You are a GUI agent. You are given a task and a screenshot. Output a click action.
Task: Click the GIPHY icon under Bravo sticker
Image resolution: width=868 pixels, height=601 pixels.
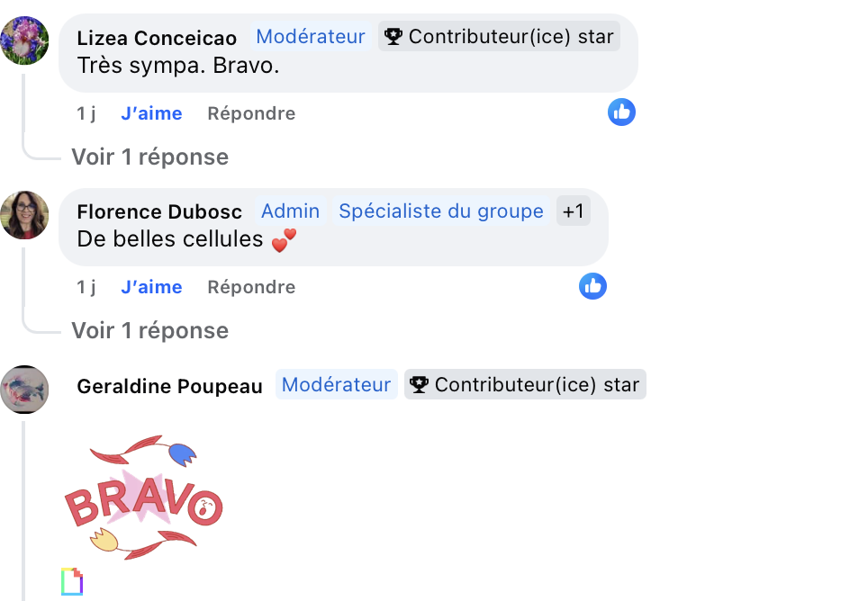72,581
